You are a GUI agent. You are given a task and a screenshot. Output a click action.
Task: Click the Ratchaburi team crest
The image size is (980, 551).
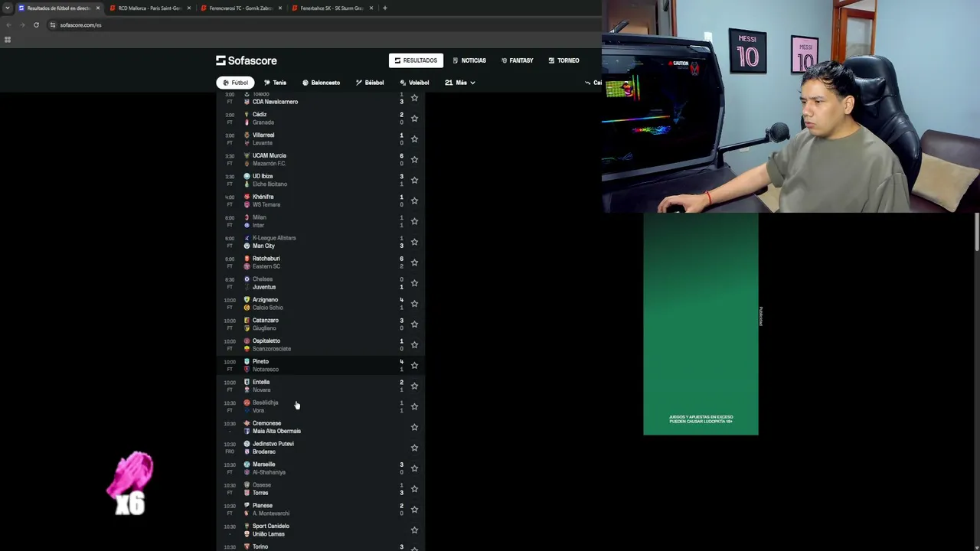pos(247,259)
